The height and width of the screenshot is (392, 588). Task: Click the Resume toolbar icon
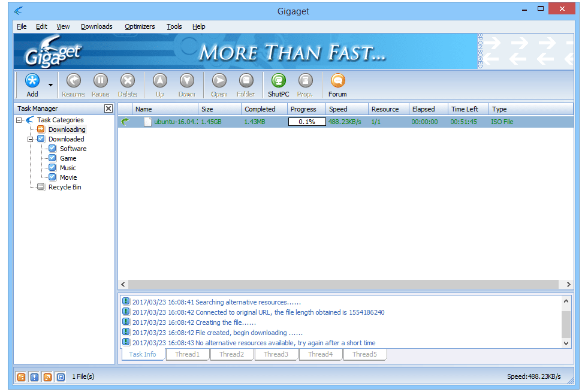coord(73,81)
